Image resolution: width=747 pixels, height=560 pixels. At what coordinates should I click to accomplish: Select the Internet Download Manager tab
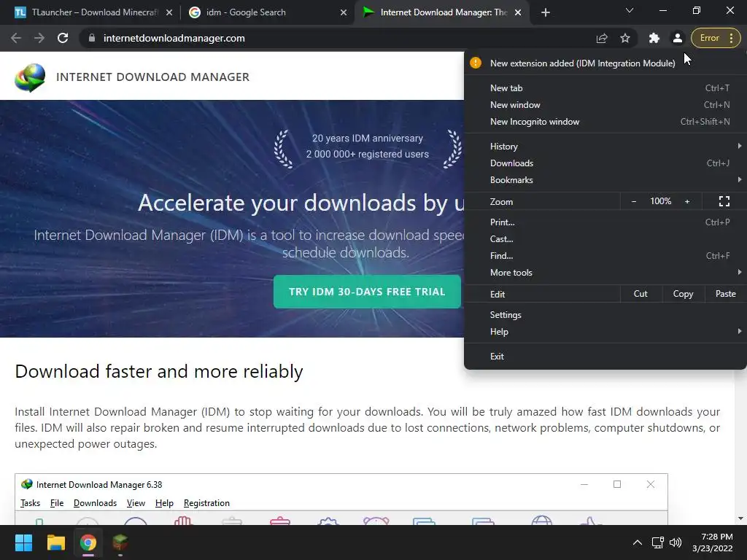(441, 12)
